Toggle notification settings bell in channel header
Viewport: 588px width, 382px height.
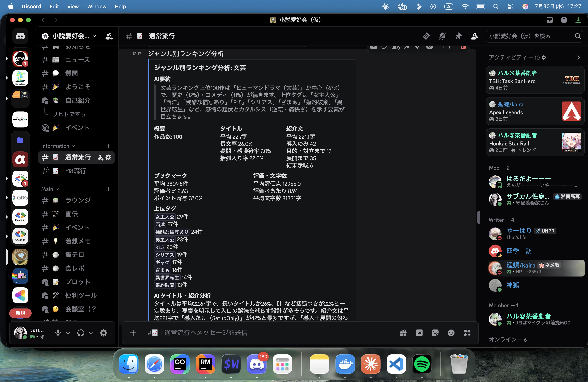coord(442,36)
